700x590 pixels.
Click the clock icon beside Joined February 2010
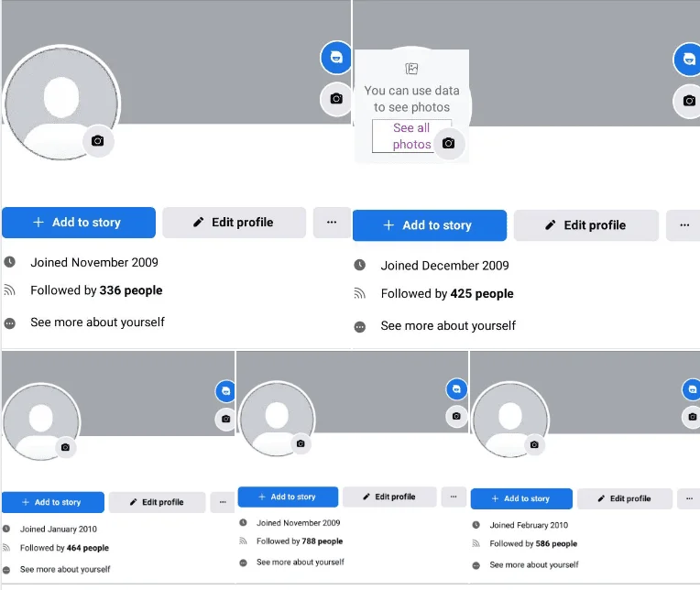point(476,525)
